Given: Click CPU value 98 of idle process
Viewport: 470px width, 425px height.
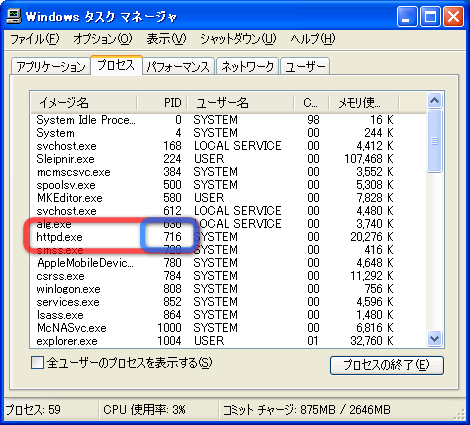Looking at the screenshot, I should pyautogui.click(x=313, y=120).
